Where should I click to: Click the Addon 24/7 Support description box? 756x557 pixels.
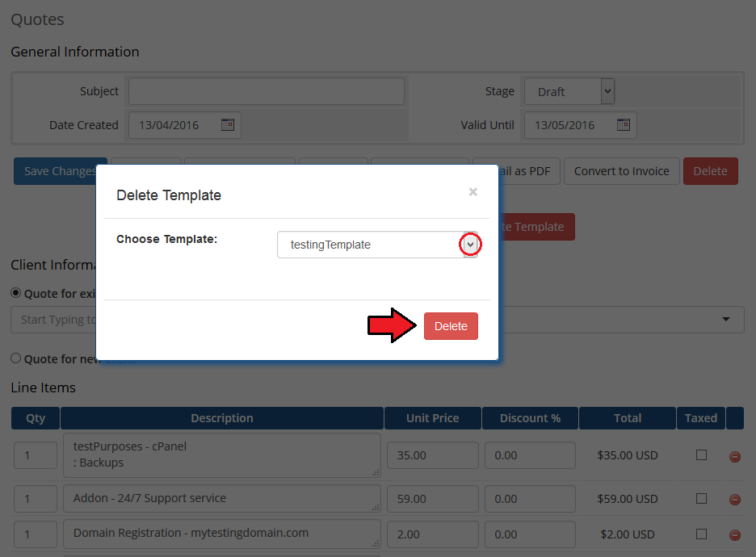coord(222,498)
